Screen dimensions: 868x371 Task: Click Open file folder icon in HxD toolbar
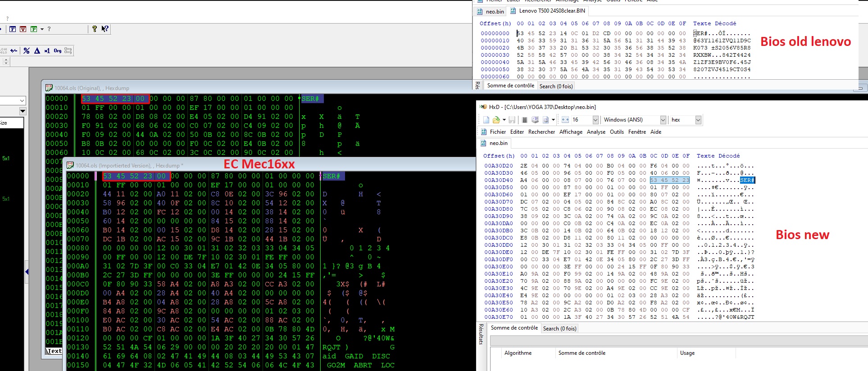pyautogui.click(x=496, y=120)
